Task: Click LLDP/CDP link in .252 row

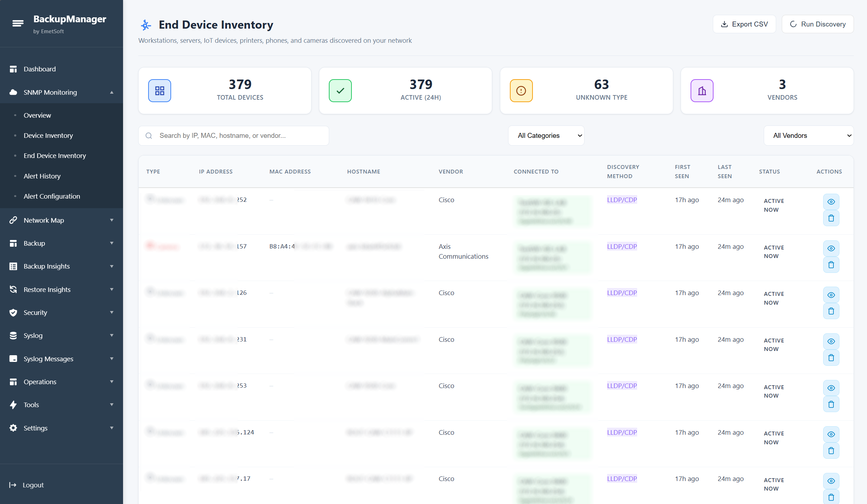Action: coord(622,200)
